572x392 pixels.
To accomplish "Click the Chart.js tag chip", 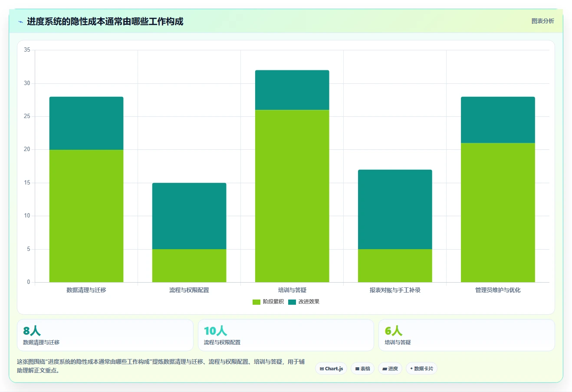I will [331, 369].
